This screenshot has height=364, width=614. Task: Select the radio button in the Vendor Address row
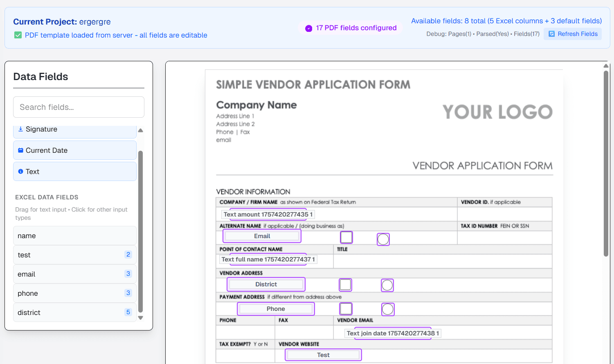click(387, 285)
